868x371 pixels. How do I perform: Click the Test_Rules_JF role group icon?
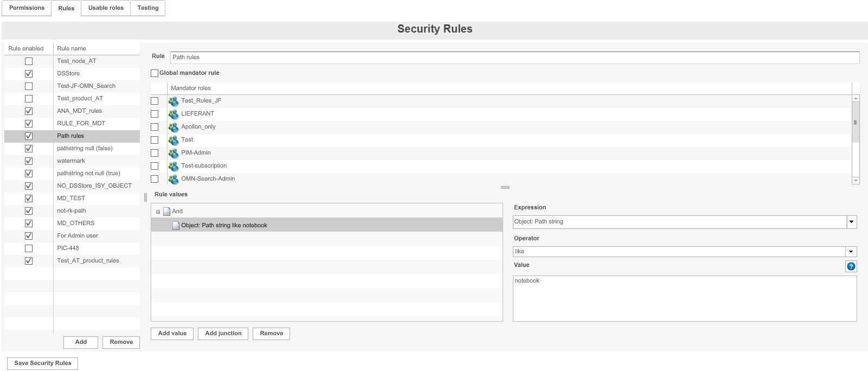click(x=173, y=101)
